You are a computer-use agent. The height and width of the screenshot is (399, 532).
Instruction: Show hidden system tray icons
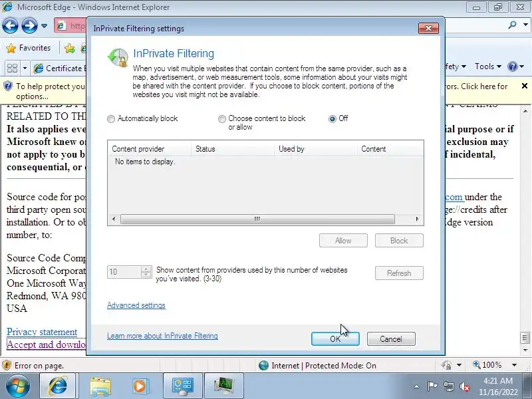417,386
